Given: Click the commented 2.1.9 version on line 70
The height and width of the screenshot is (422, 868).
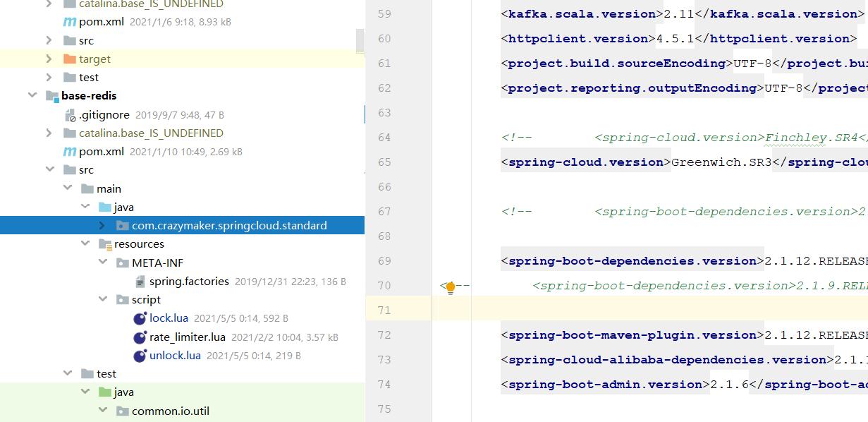Looking at the screenshot, I should (x=831, y=286).
